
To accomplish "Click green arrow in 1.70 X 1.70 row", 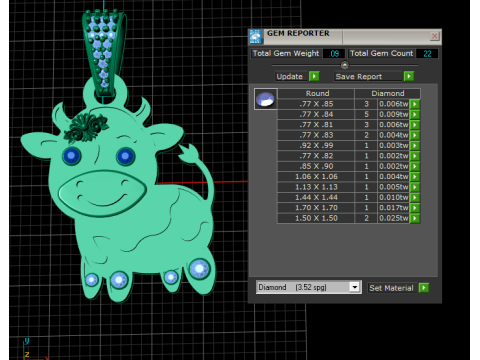I will point(415,208).
